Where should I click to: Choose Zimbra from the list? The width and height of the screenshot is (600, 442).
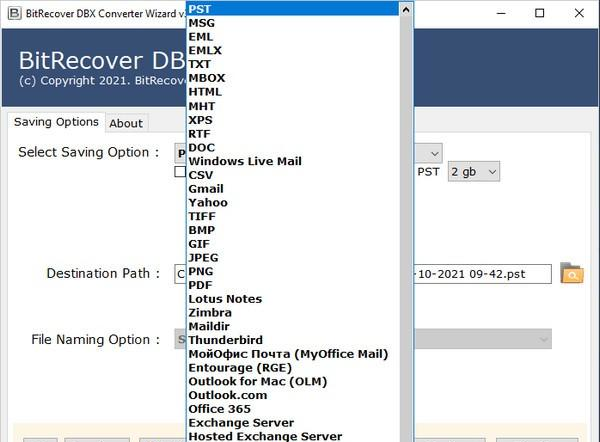(x=293, y=313)
